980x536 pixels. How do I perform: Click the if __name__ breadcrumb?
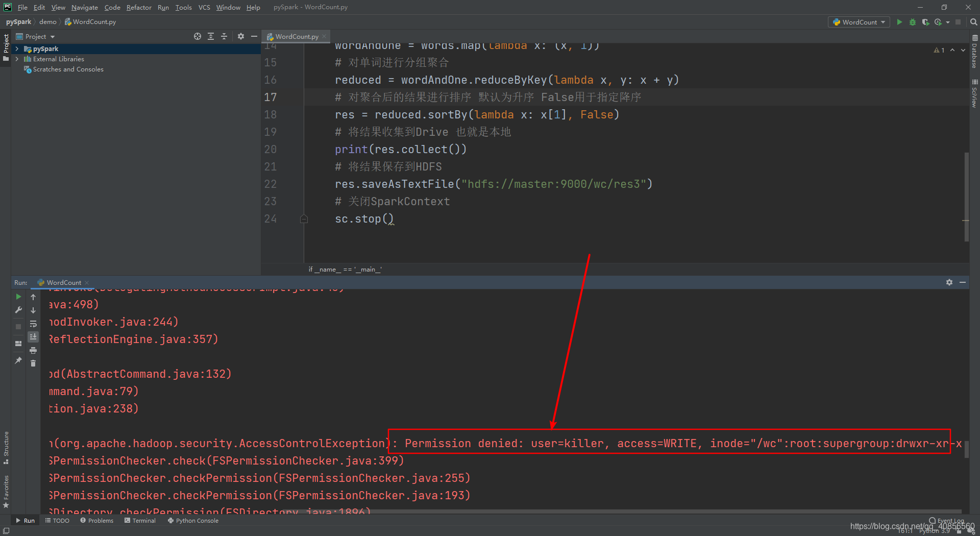point(345,269)
